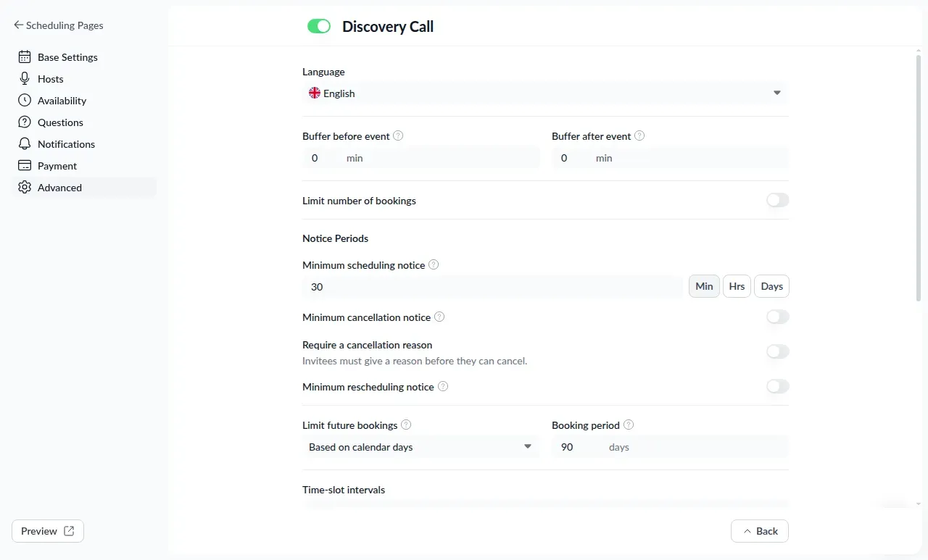The width and height of the screenshot is (928, 560).
Task: Click the Minimum cancellation notice help icon
Action: point(439,317)
